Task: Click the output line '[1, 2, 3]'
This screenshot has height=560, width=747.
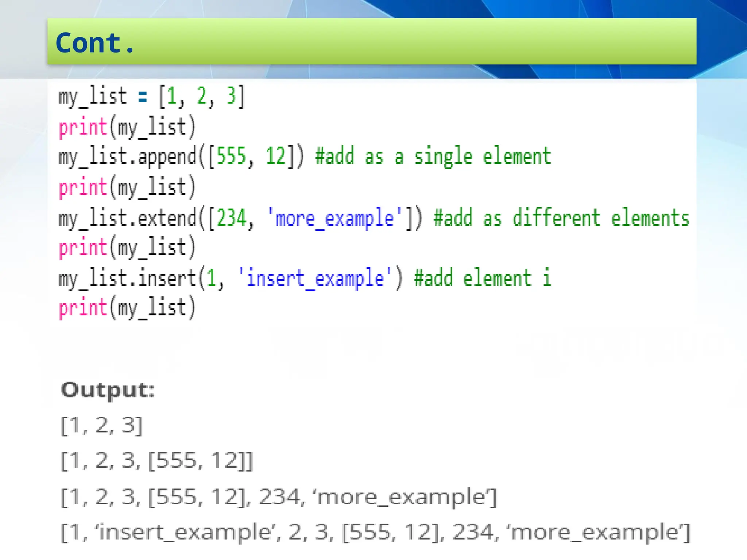Action: (101, 425)
